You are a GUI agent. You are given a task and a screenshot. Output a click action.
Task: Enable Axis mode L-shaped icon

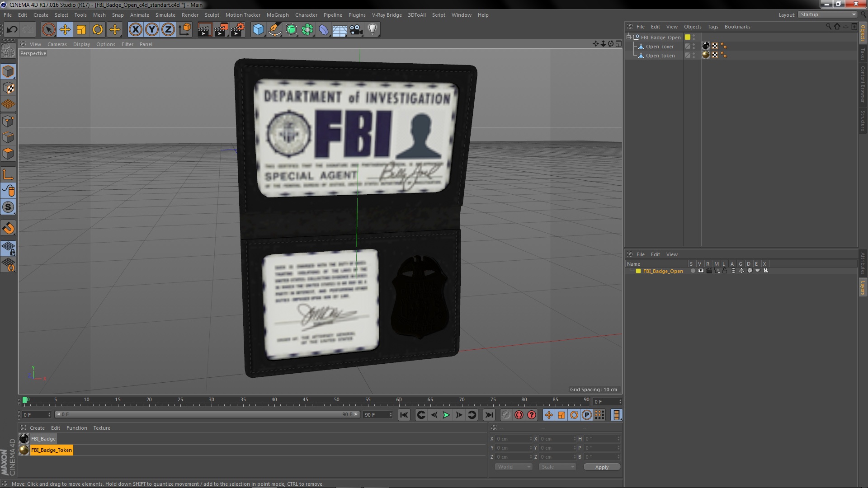[x=8, y=174]
